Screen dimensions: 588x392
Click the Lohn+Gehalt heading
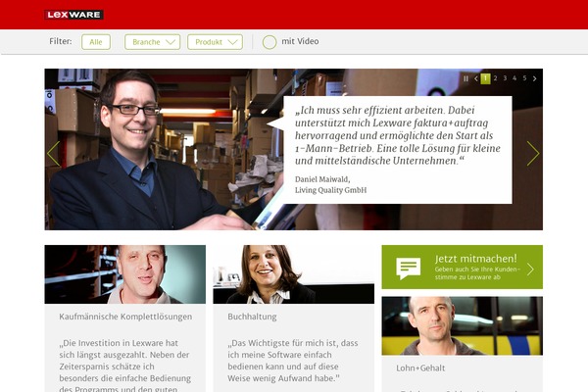(x=420, y=368)
